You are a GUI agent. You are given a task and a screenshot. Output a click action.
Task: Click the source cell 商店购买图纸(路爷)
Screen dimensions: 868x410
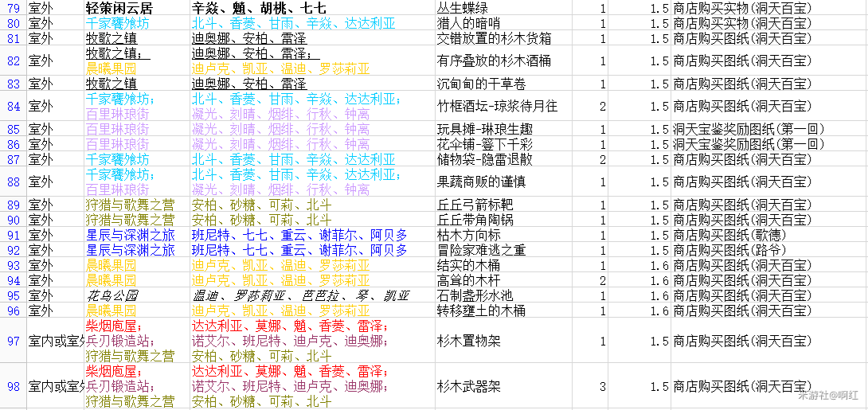[769, 250]
